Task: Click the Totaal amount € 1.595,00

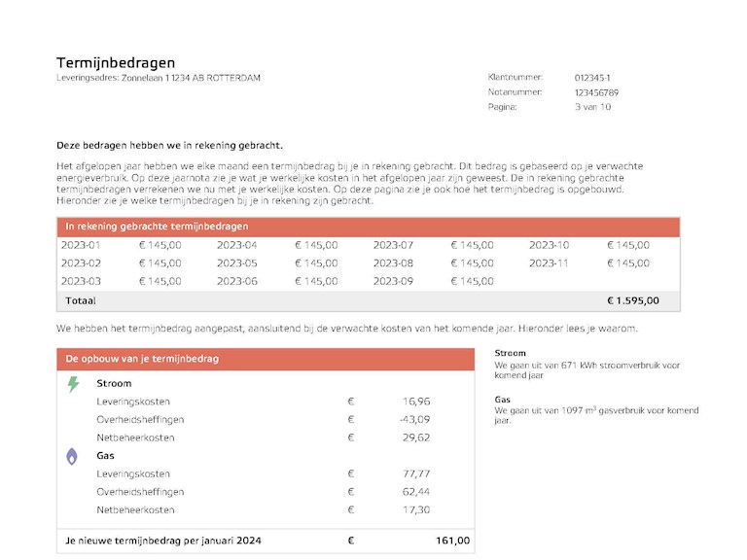Action: point(632,300)
